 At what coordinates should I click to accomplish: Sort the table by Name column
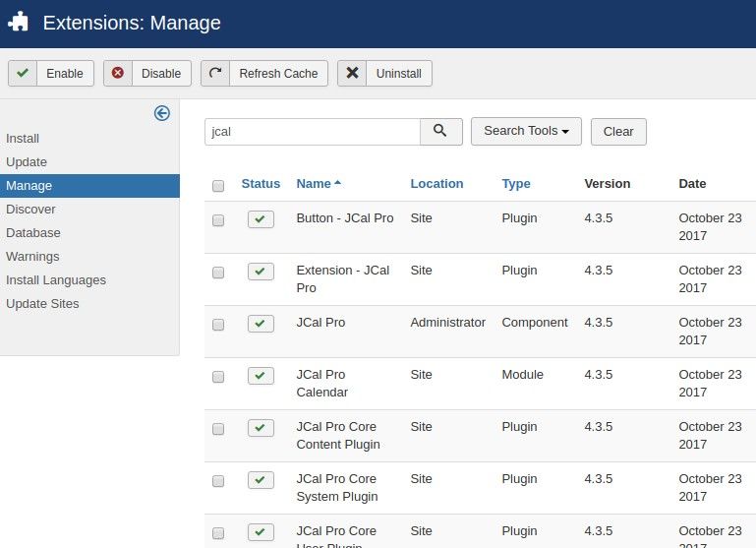tap(319, 184)
